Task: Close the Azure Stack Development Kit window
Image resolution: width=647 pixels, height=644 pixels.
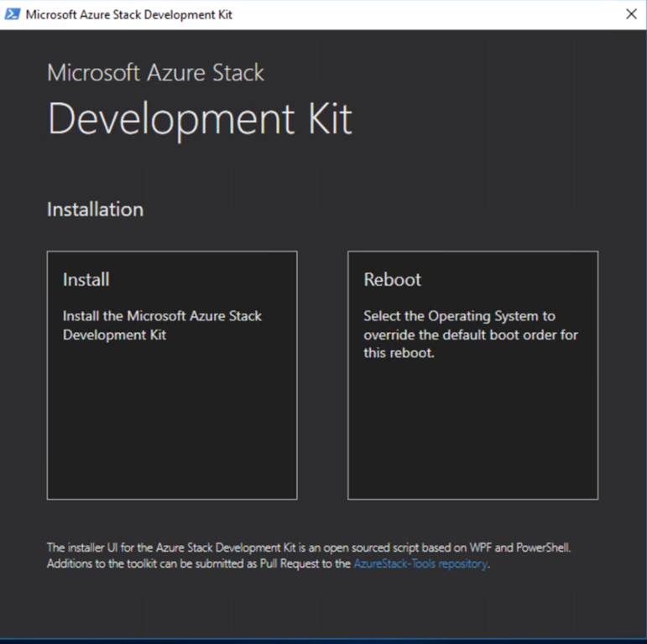Action: (631, 14)
